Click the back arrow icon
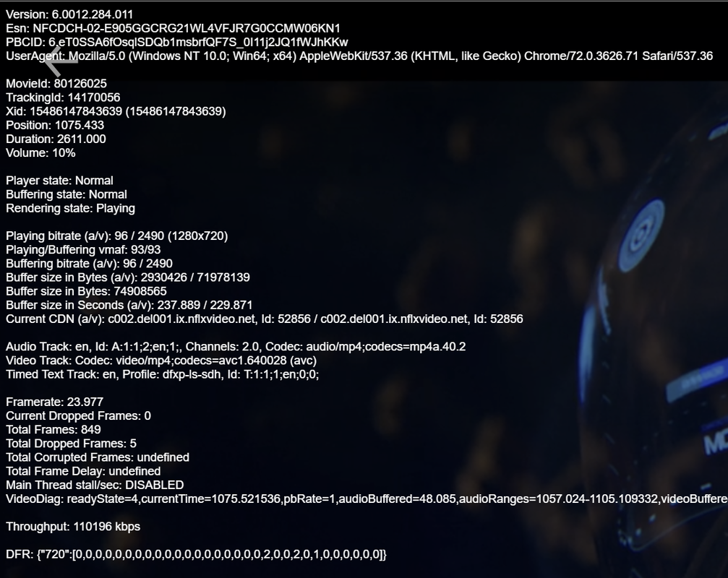Viewport: 728px width, 578px height. coord(61,61)
